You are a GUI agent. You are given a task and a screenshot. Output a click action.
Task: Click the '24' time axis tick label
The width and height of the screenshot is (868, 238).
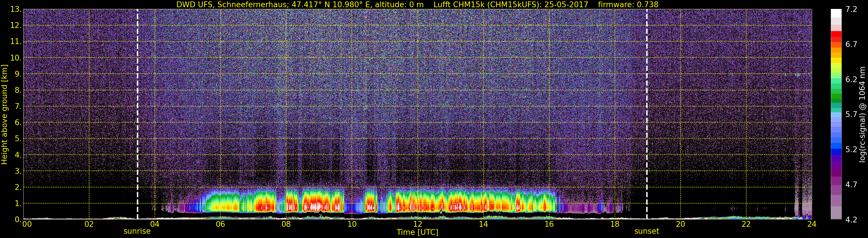(812, 224)
